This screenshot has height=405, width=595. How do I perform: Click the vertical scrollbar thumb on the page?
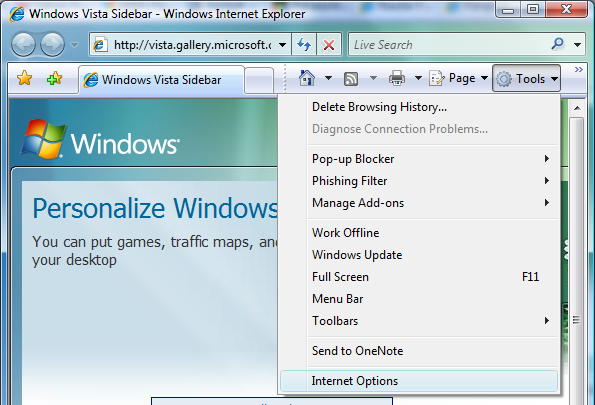[577, 261]
